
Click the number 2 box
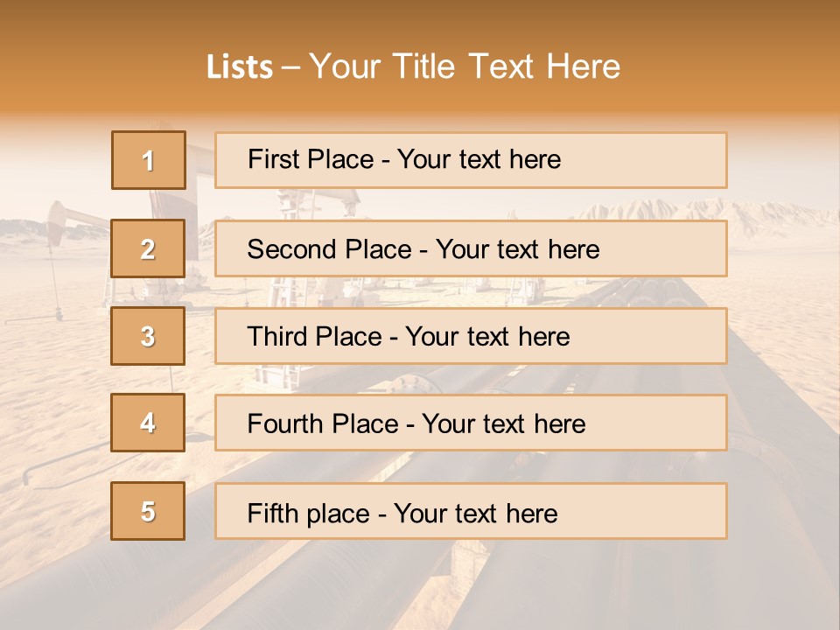[148, 248]
